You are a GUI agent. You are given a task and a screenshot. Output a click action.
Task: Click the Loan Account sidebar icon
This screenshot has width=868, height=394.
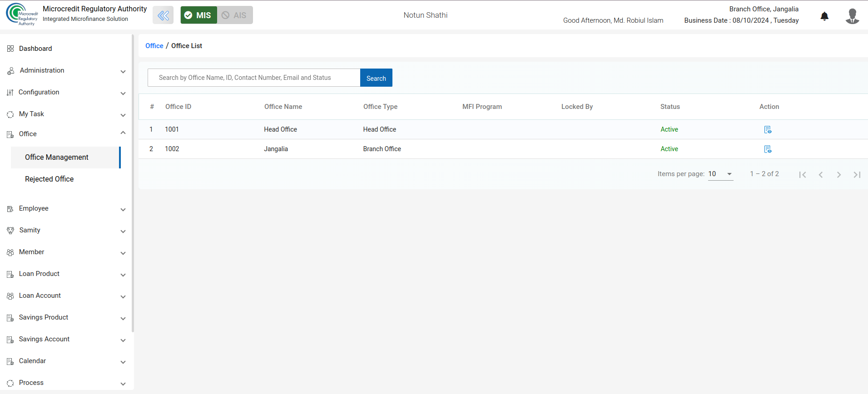[x=10, y=296]
